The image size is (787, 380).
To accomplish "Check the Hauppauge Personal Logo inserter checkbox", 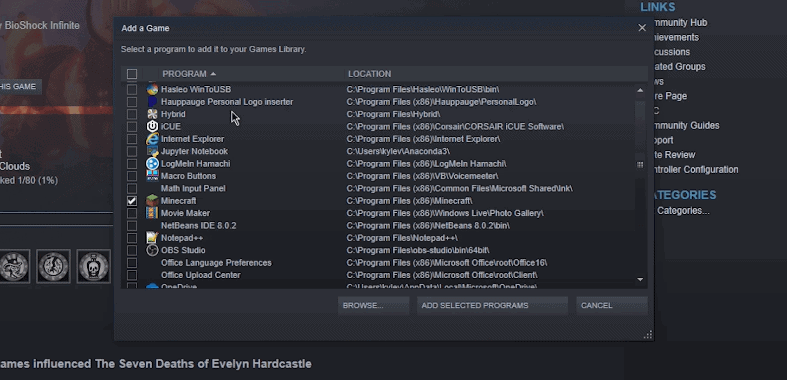I will (132, 102).
